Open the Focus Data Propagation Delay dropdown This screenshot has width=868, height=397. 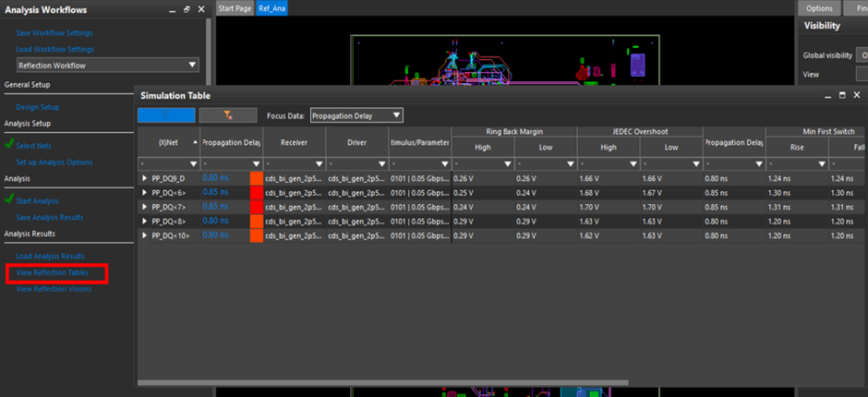pos(396,115)
